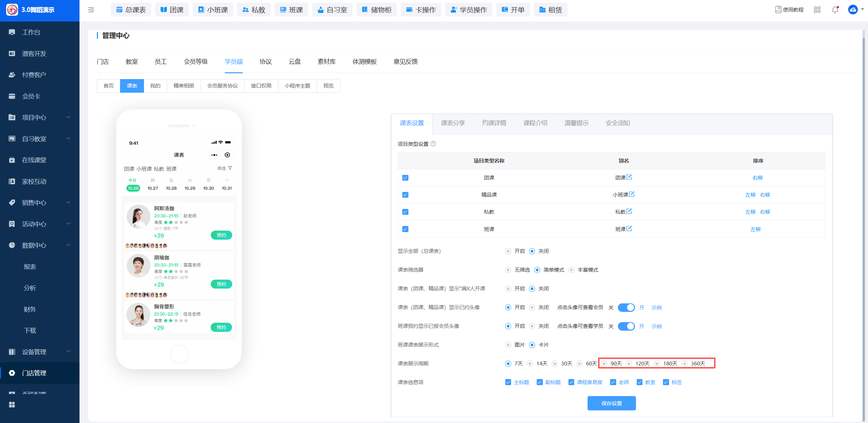Click 右移 link in 团课 row
Viewport: 868px width, 423px height.
point(758,178)
